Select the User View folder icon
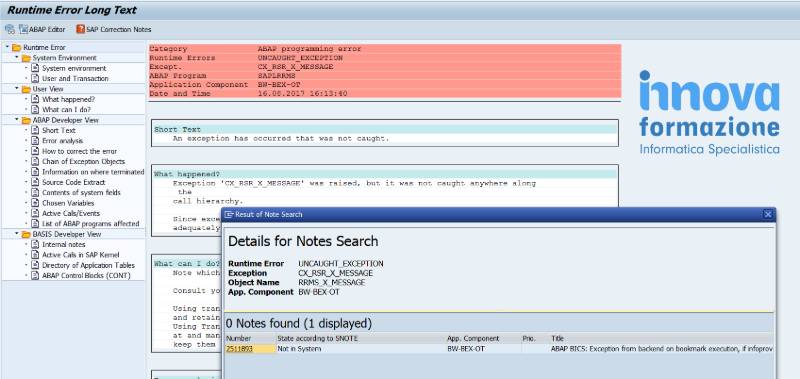The height and width of the screenshot is (379, 800). click(26, 89)
